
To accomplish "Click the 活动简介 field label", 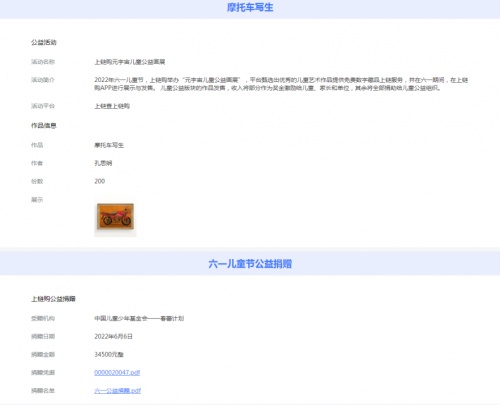I will (43, 80).
